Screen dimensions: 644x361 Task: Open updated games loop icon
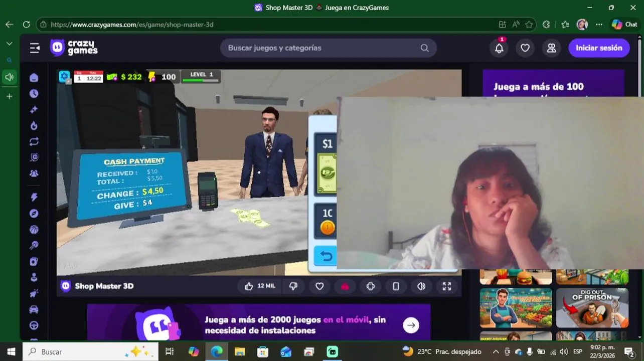point(34,142)
